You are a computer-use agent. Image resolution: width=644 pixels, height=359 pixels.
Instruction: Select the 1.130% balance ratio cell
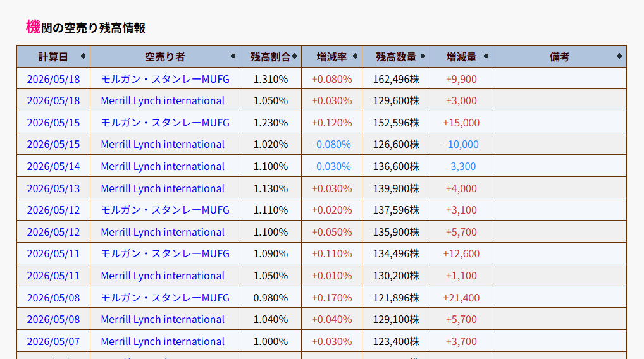pos(271,188)
